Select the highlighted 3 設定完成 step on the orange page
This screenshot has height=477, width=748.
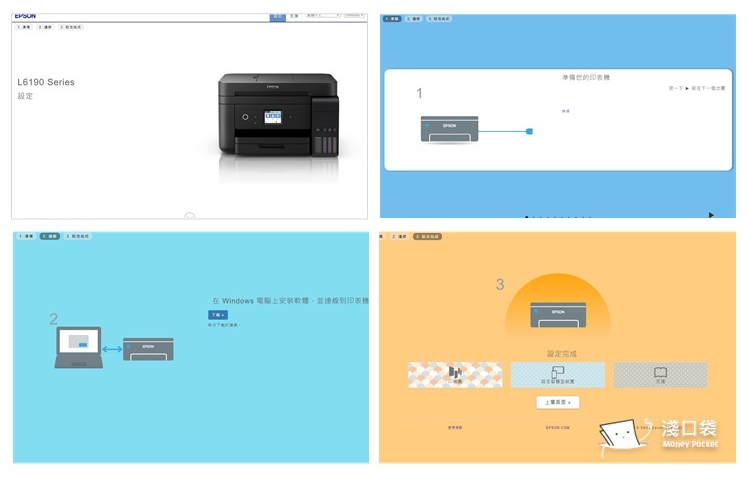pos(427,237)
